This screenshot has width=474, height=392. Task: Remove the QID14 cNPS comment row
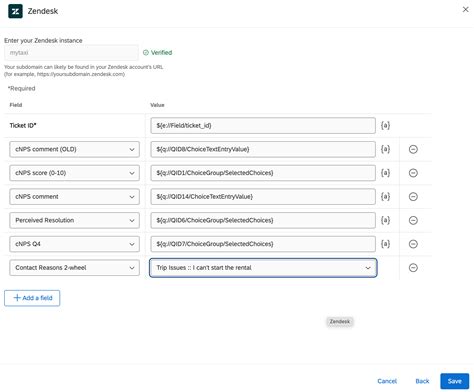(x=413, y=197)
